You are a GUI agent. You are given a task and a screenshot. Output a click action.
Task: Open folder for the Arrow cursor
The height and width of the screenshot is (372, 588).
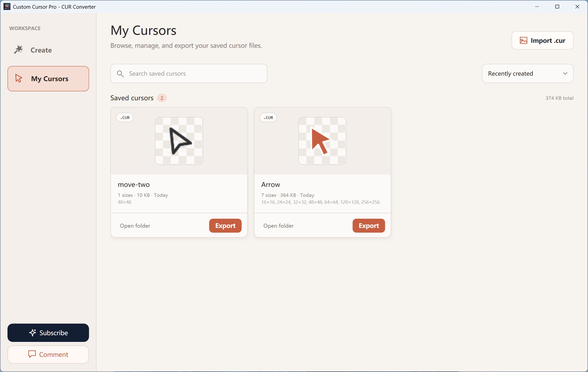coord(279,226)
